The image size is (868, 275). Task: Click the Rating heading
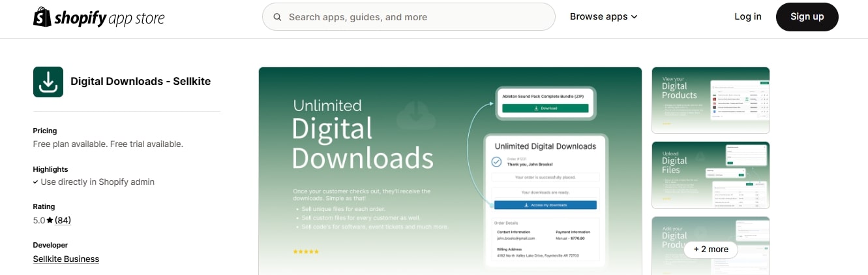coord(44,206)
